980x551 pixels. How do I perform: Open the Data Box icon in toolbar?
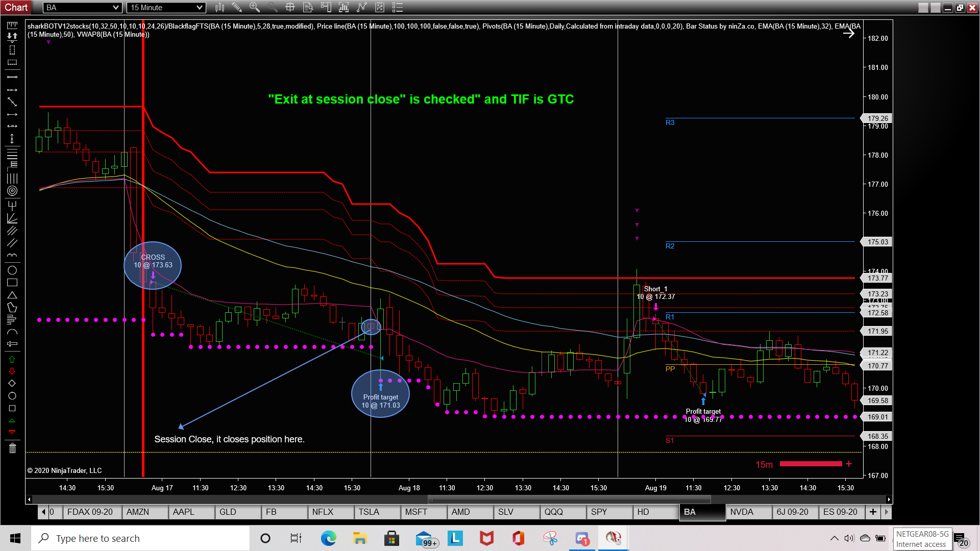(x=308, y=7)
